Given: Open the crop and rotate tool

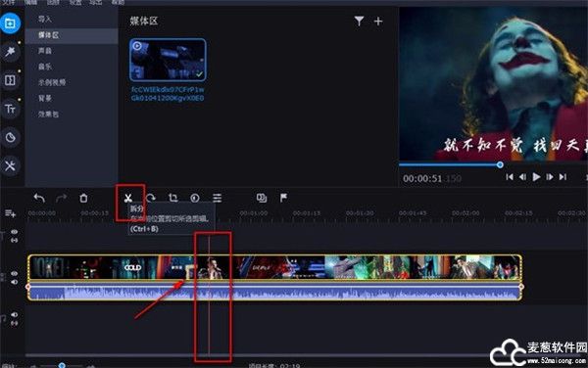Looking at the screenshot, I should [172, 198].
